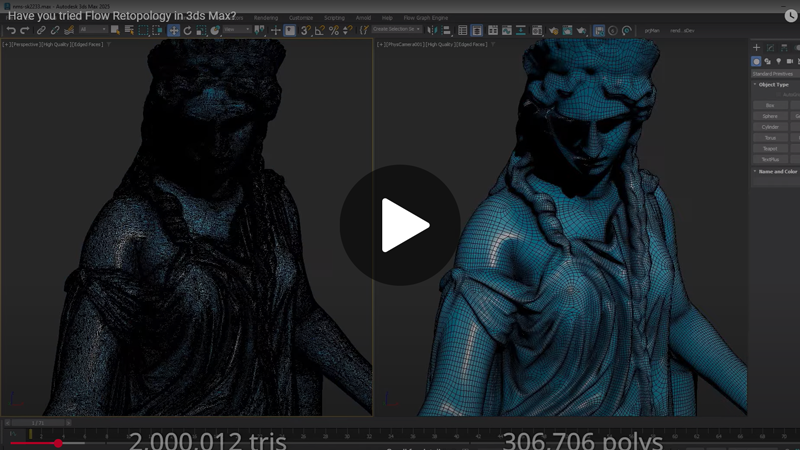Open the Rendered Frame Window icon
The image size is (800, 450).
click(x=567, y=31)
